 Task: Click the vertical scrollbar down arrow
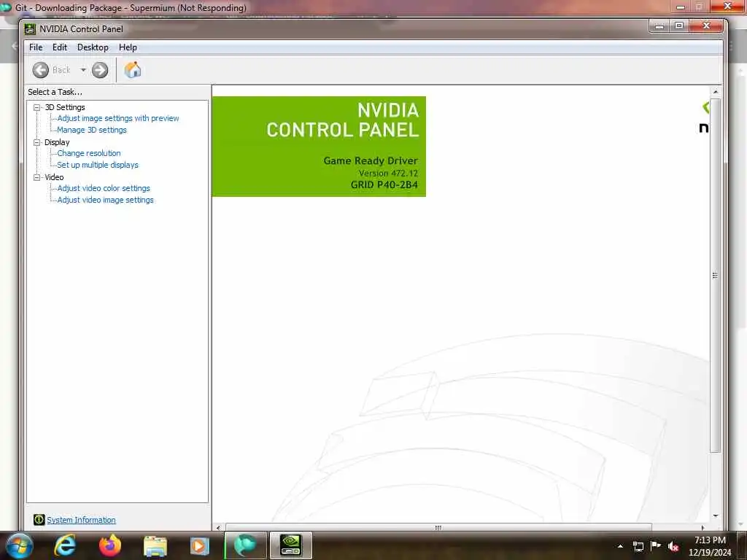715,516
